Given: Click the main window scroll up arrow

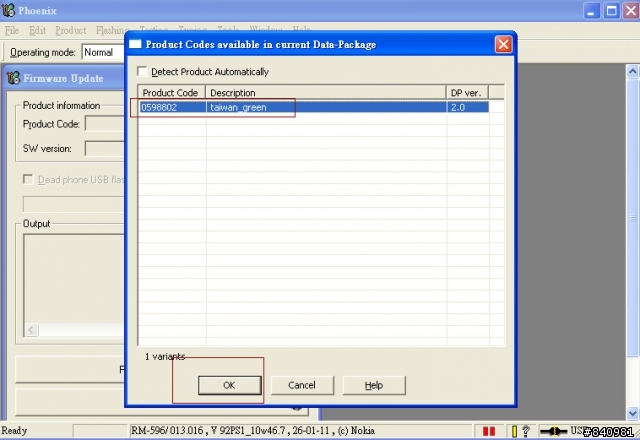Looking at the screenshot, I should tap(632, 71).
